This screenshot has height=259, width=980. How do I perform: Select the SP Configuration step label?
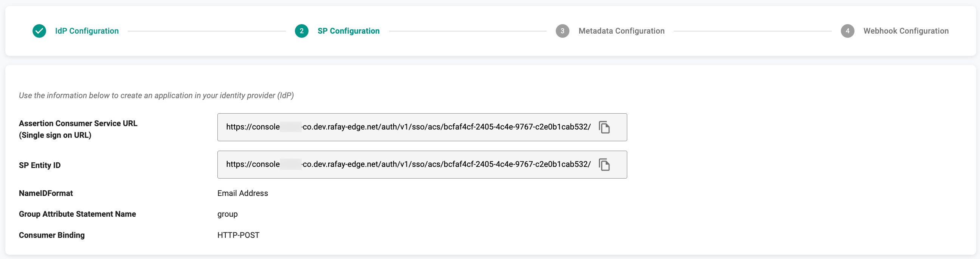pyautogui.click(x=349, y=31)
